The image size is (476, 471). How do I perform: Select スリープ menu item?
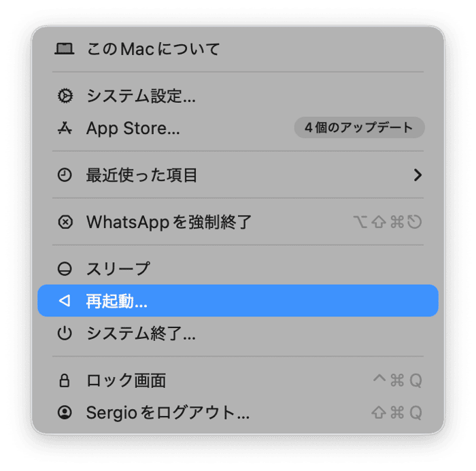pyautogui.click(x=118, y=269)
